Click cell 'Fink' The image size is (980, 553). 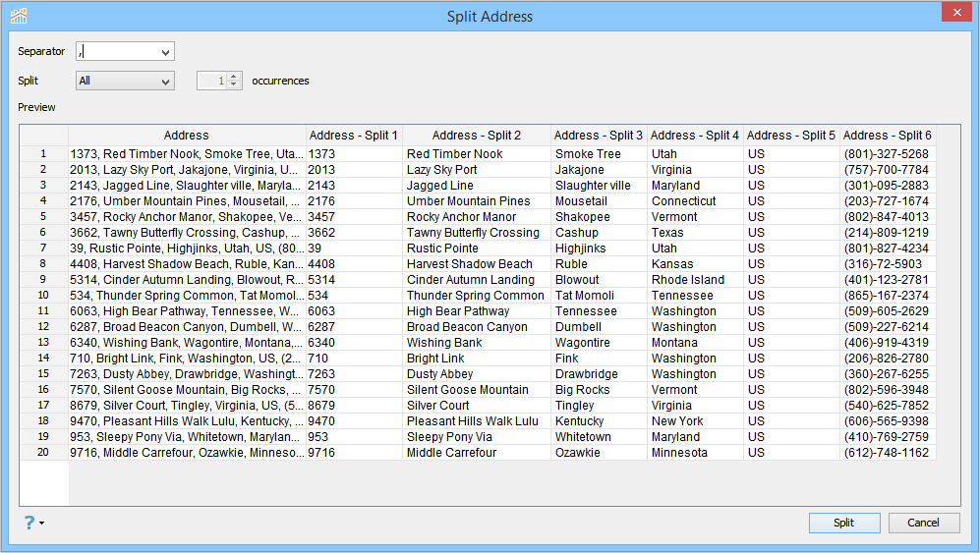(x=599, y=359)
